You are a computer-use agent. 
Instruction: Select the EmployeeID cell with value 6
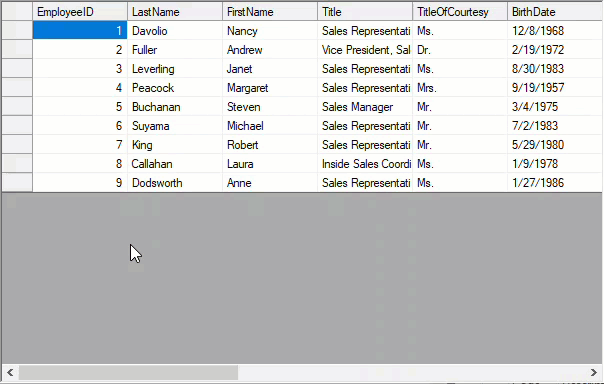pyautogui.click(x=80, y=126)
